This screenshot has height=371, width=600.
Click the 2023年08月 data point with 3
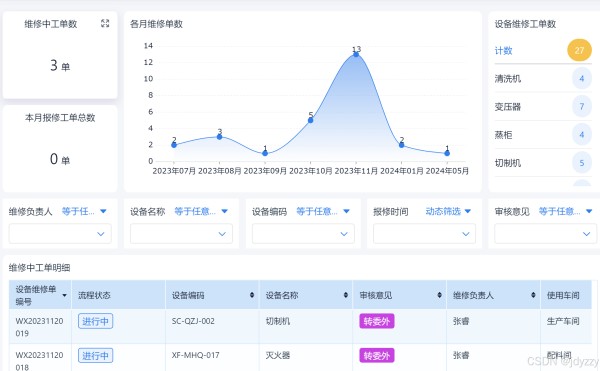point(219,137)
